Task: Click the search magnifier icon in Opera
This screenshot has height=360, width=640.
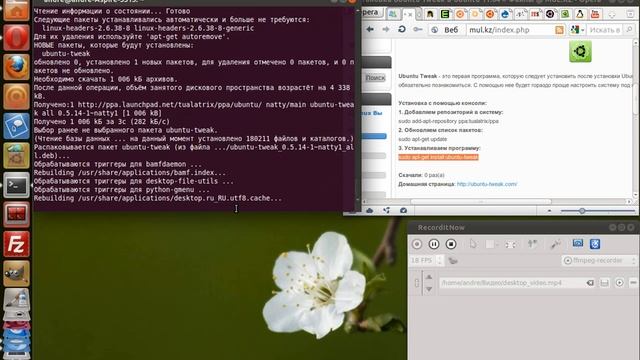Action: (x=629, y=29)
